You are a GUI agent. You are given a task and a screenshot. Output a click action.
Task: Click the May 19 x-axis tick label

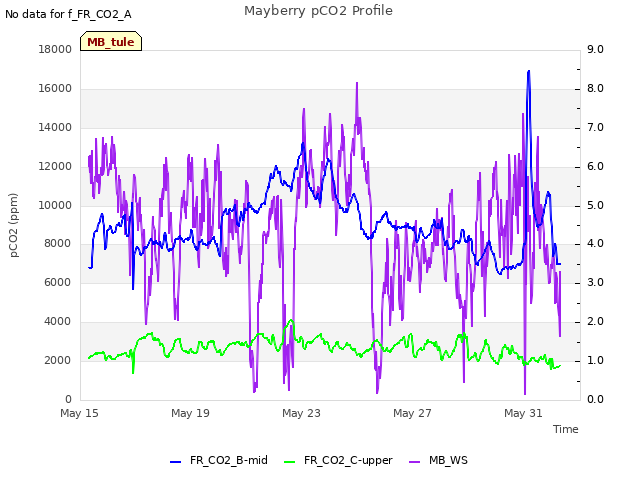pyautogui.click(x=190, y=413)
